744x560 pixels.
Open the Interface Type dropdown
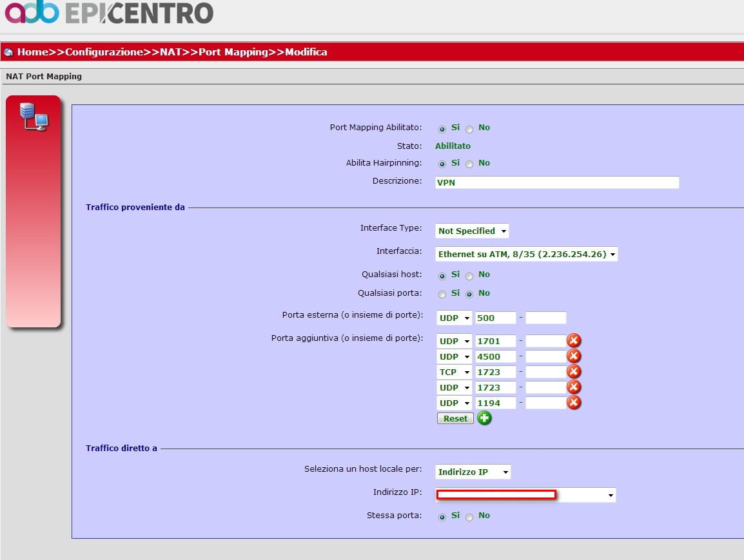coord(472,231)
